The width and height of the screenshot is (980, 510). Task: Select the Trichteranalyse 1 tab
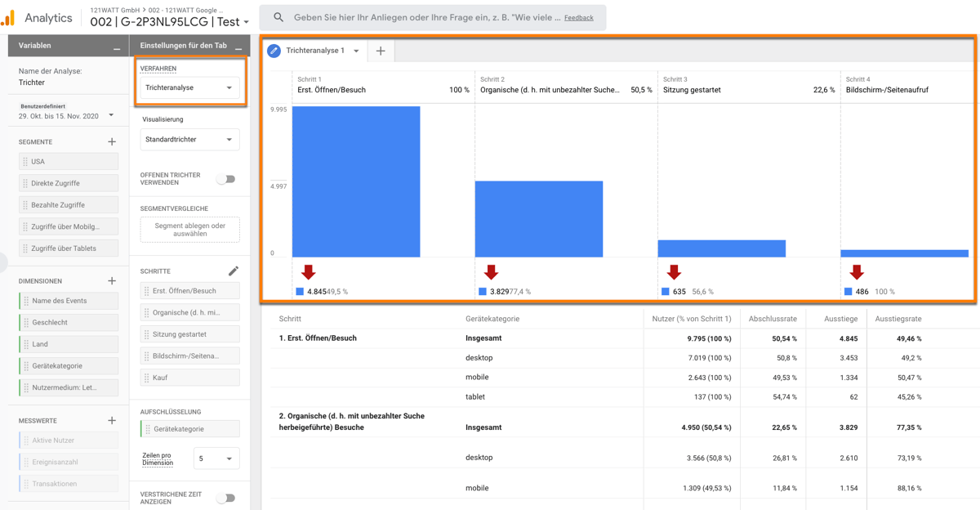318,51
